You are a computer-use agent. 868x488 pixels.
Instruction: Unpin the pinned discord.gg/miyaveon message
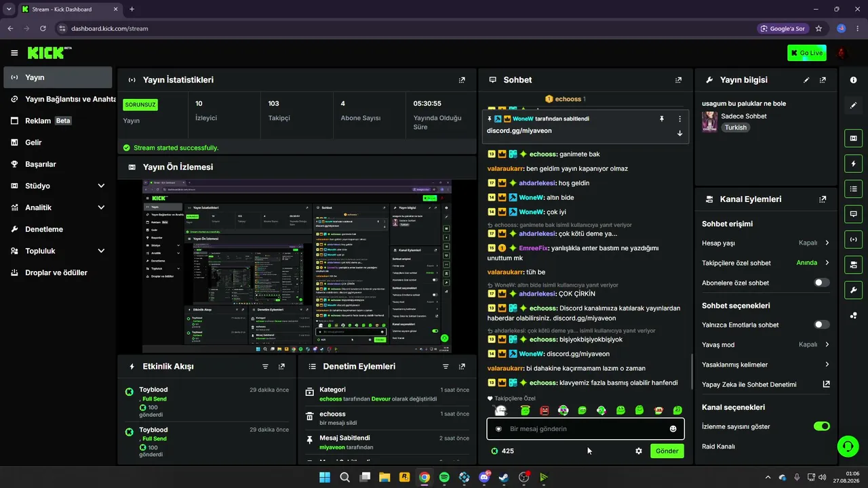click(x=662, y=119)
